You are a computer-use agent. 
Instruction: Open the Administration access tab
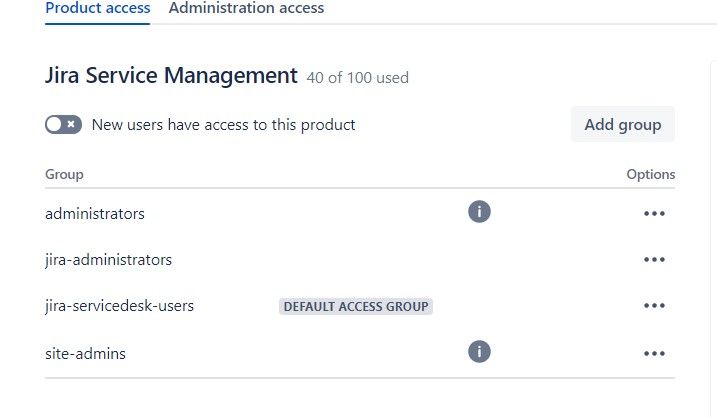pyautogui.click(x=246, y=8)
